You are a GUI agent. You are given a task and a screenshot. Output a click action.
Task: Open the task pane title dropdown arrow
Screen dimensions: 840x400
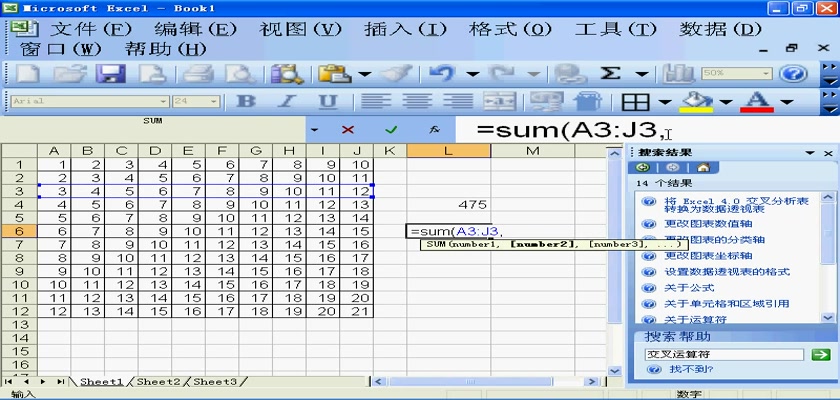810,152
